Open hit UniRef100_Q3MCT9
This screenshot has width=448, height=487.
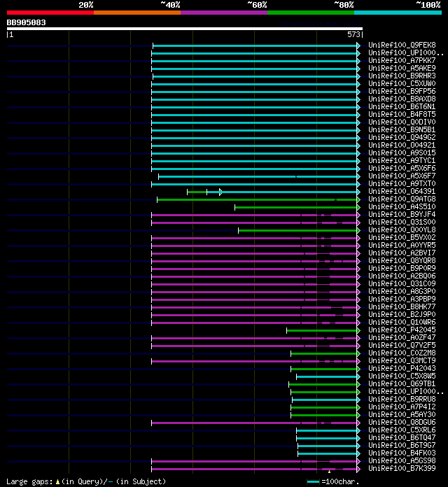(402, 360)
